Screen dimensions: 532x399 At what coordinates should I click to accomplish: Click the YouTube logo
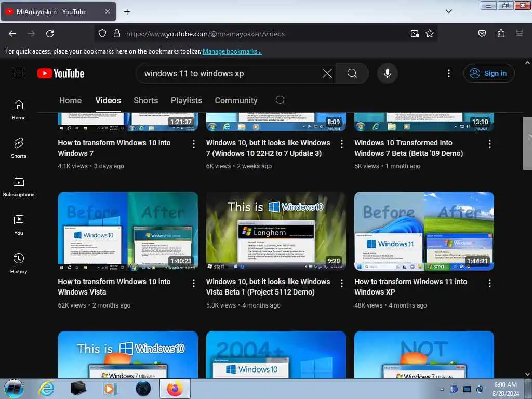(61, 73)
